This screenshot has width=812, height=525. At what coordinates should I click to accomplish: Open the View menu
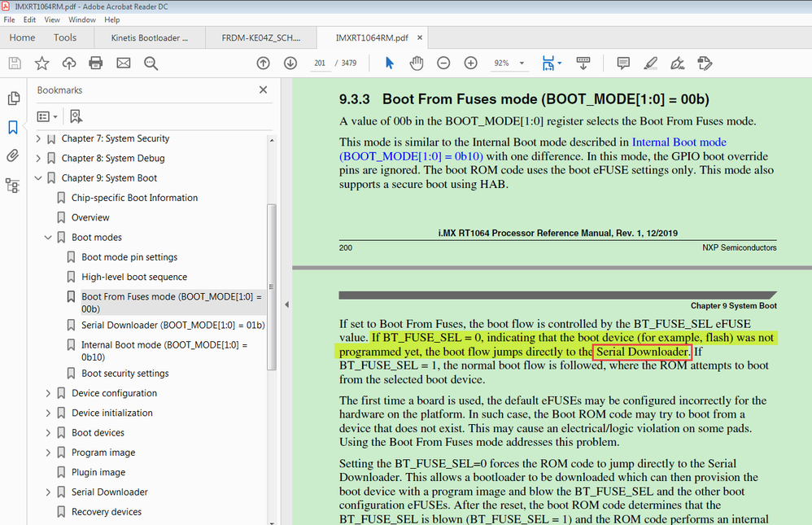click(x=52, y=20)
